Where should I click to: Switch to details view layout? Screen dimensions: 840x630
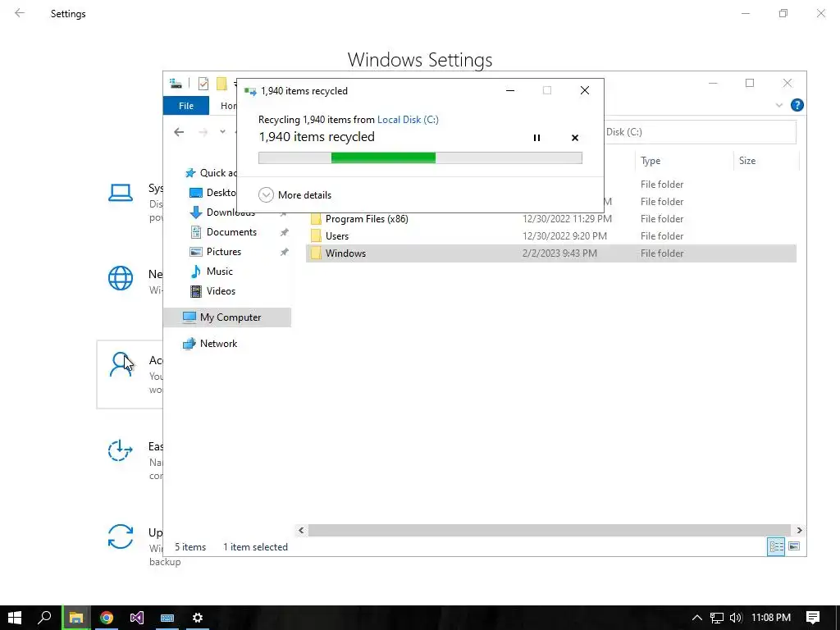tap(776, 546)
